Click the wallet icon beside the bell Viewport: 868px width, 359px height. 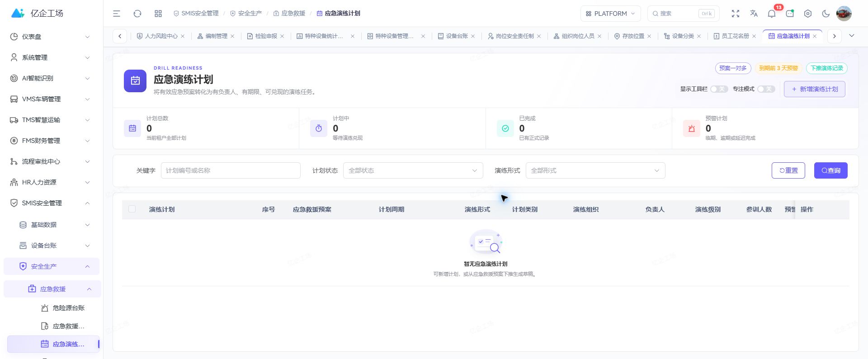click(x=790, y=14)
